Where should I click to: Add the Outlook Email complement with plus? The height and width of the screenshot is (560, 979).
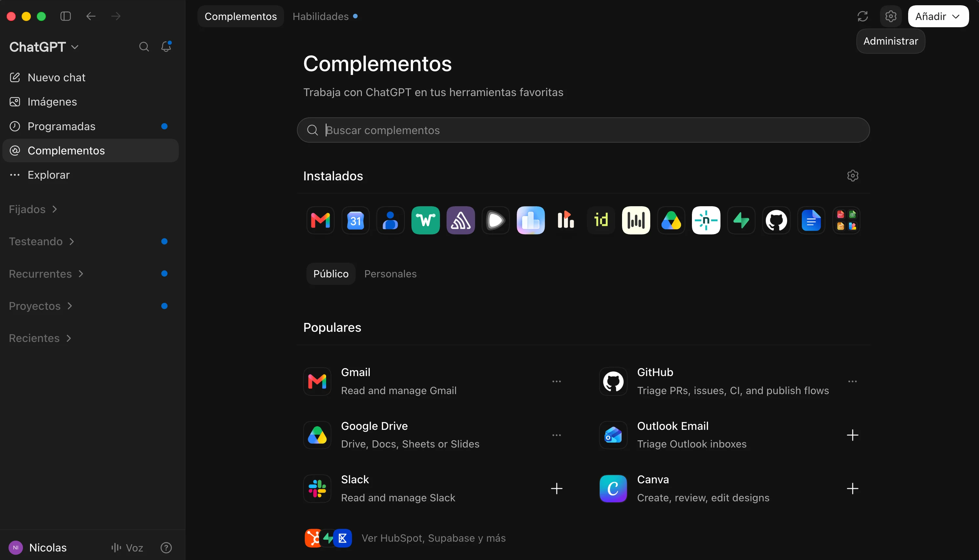click(852, 435)
